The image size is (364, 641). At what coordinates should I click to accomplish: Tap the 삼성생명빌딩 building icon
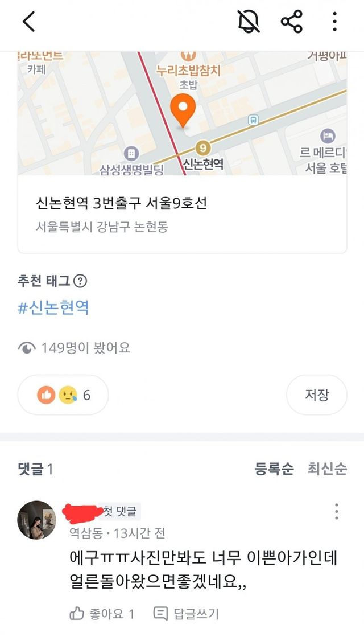tap(131, 153)
